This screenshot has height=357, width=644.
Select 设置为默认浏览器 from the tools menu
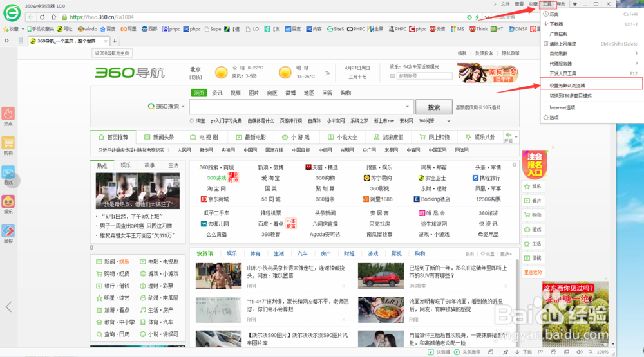(592, 86)
